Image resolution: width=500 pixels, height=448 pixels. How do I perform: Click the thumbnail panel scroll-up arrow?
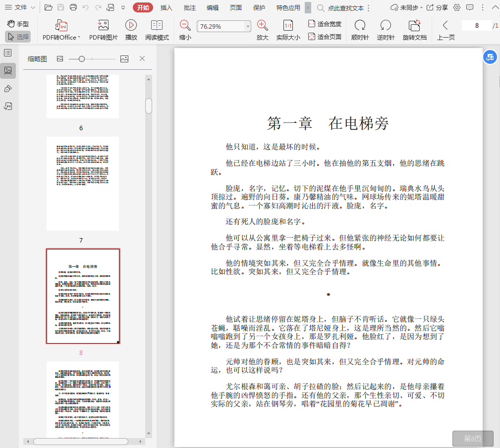(149, 79)
